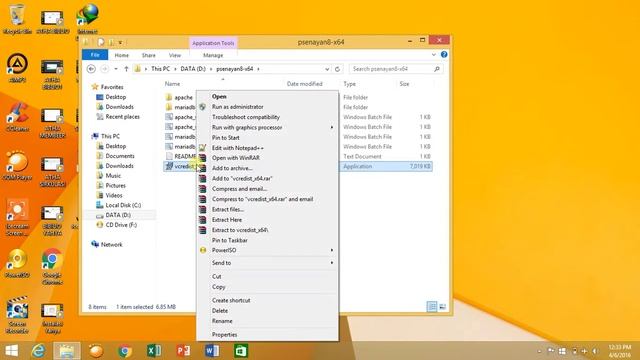
Task: Choose Add to archive...
Action: click(267, 168)
